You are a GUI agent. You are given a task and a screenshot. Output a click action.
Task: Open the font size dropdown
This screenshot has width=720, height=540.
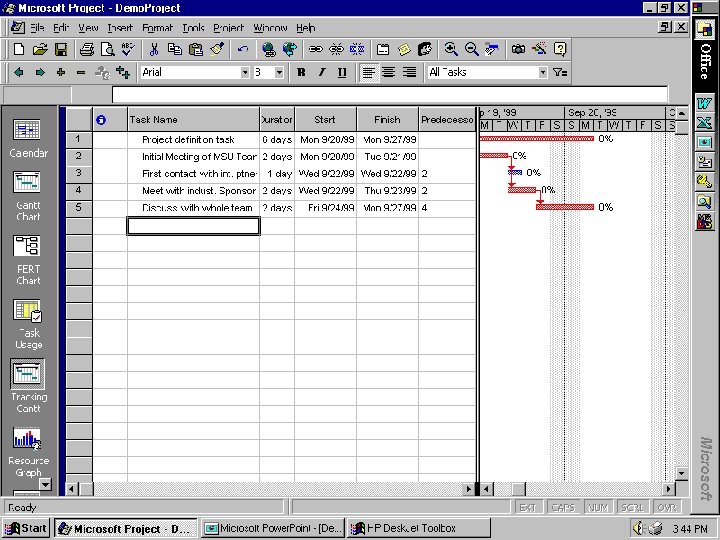tap(279, 72)
